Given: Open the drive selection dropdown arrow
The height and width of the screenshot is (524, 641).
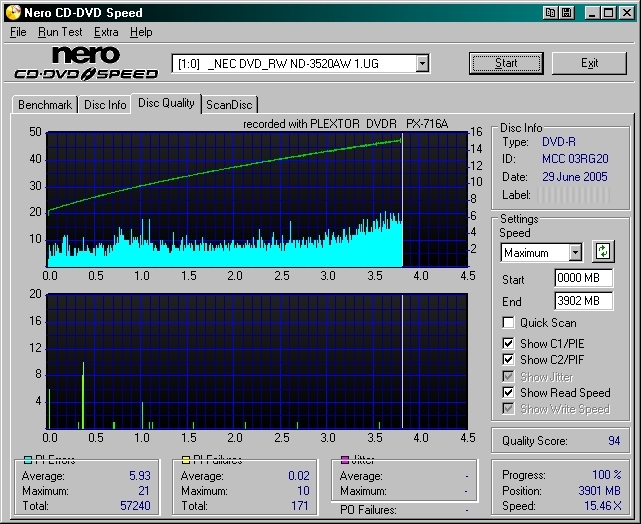Looking at the screenshot, I should click(x=422, y=64).
